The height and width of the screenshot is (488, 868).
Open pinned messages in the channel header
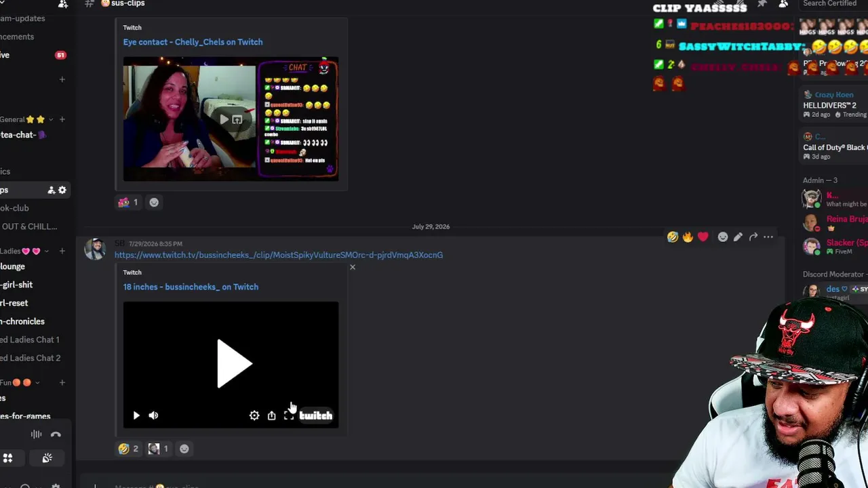[x=762, y=4]
